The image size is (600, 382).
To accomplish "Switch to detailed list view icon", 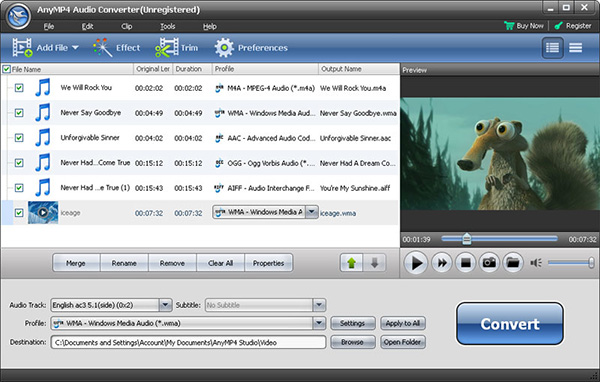I will [552, 48].
